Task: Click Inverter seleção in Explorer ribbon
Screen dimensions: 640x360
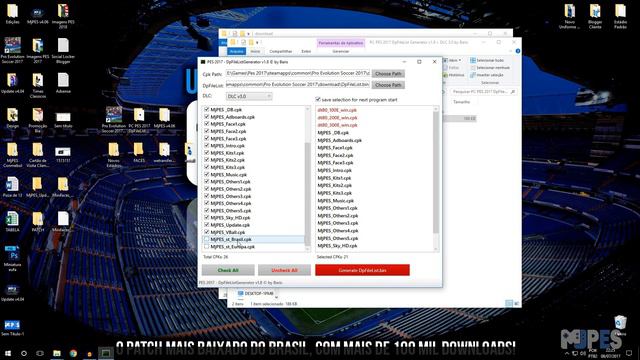Action: click(x=487, y=75)
